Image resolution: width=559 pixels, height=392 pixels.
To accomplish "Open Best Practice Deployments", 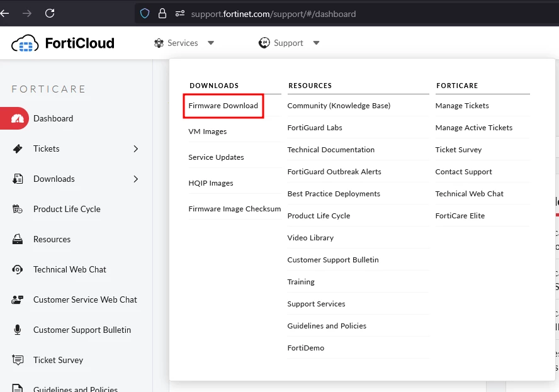I will point(334,194).
